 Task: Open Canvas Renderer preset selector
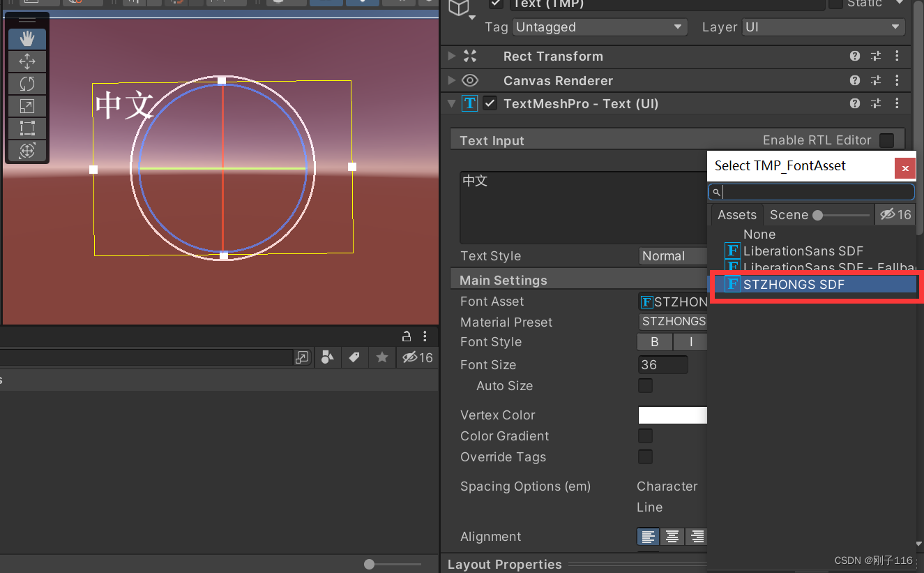(x=877, y=81)
